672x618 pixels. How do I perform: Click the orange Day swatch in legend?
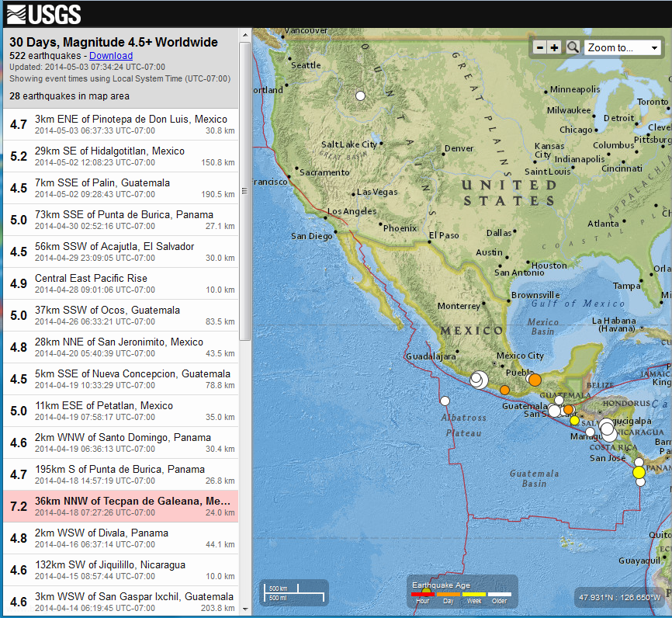pos(449,595)
